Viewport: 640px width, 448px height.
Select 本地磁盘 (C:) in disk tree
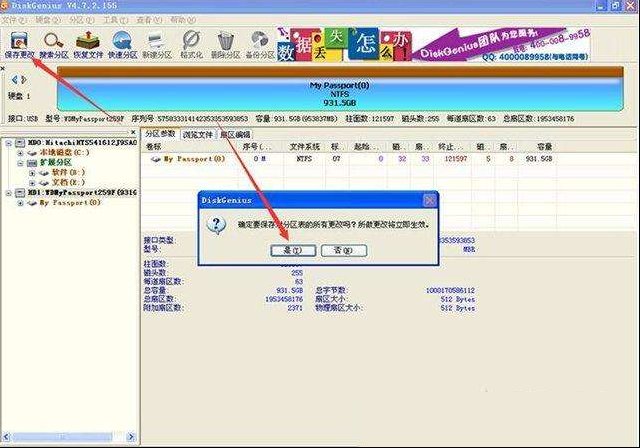tap(64, 153)
